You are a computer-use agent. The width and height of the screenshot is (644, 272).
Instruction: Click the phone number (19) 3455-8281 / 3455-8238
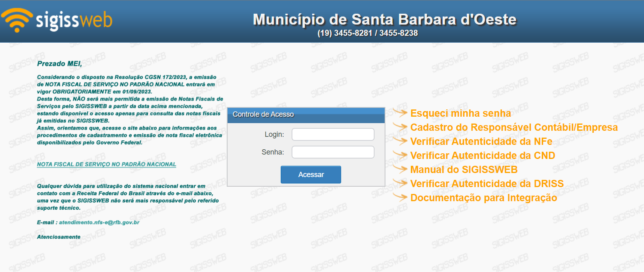click(x=368, y=33)
